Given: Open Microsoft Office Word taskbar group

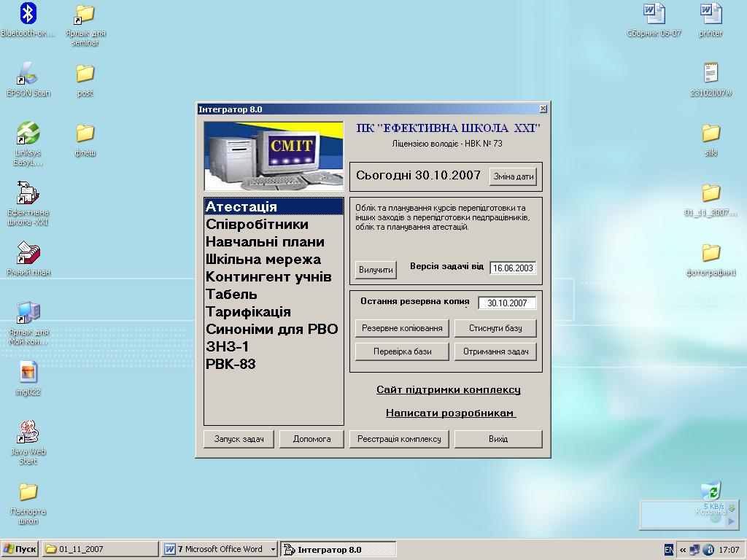Looking at the screenshot, I should [x=220, y=549].
